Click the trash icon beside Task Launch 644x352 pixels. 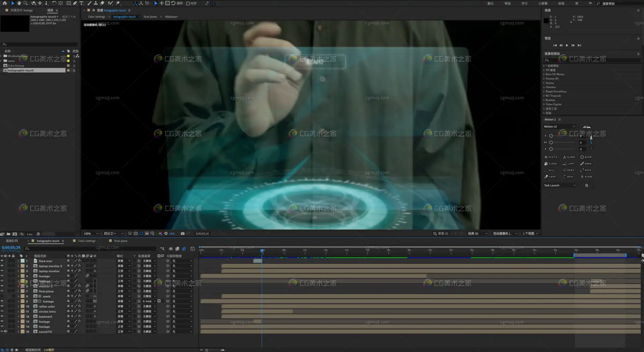(587, 185)
